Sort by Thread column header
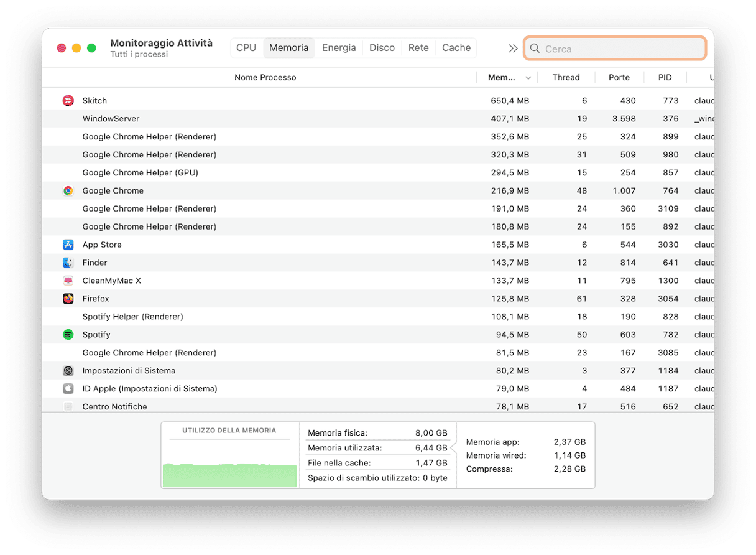 [566, 78]
